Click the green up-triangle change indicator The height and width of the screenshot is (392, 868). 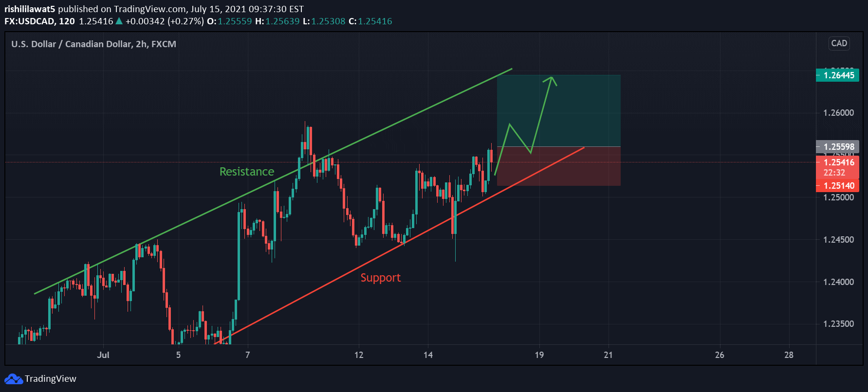(119, 21)
